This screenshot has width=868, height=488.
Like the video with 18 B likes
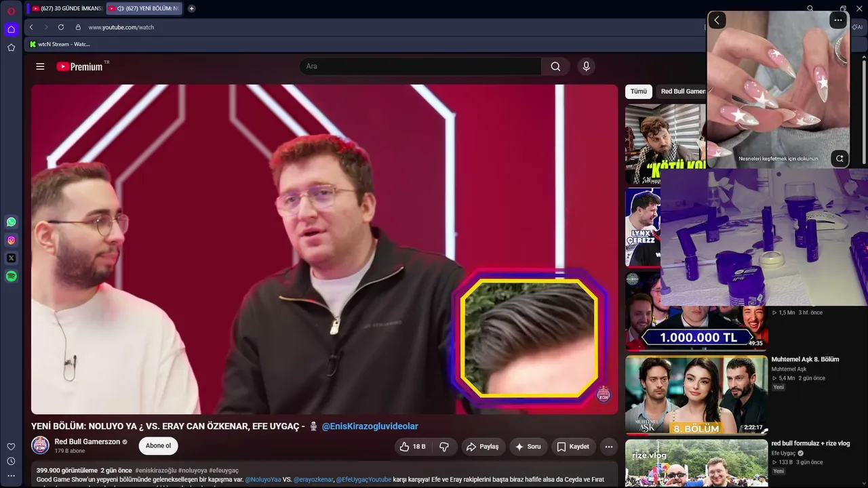tap(412, 447)
